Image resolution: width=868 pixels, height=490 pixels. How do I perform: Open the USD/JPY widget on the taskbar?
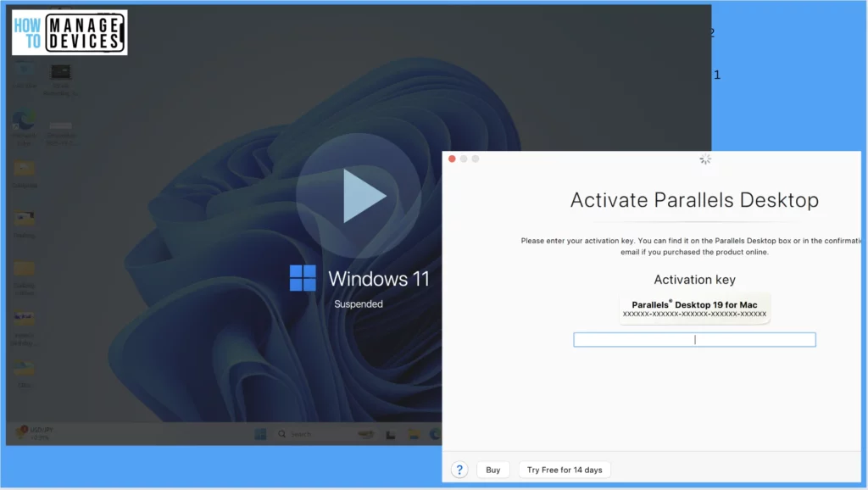pyautogui.click(x=34, y=433)
